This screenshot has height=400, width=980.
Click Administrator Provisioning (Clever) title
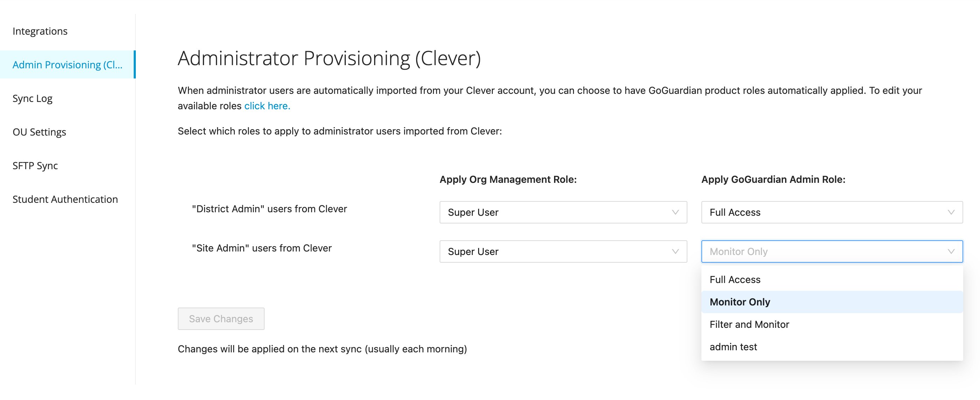[x=329, y=58]
